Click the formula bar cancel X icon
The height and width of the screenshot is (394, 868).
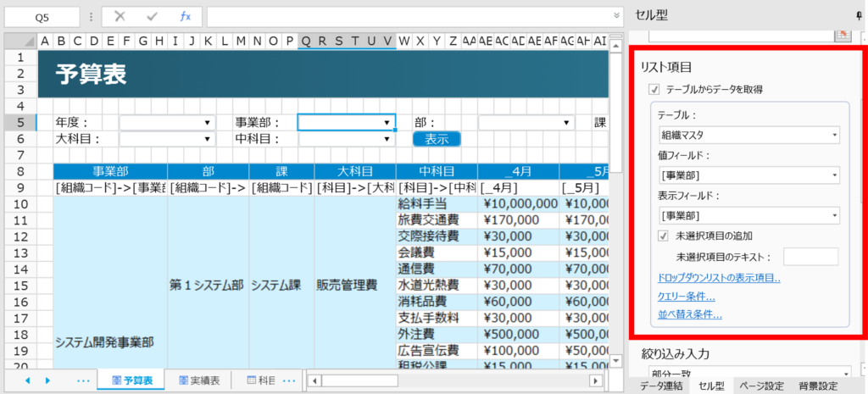119,17
